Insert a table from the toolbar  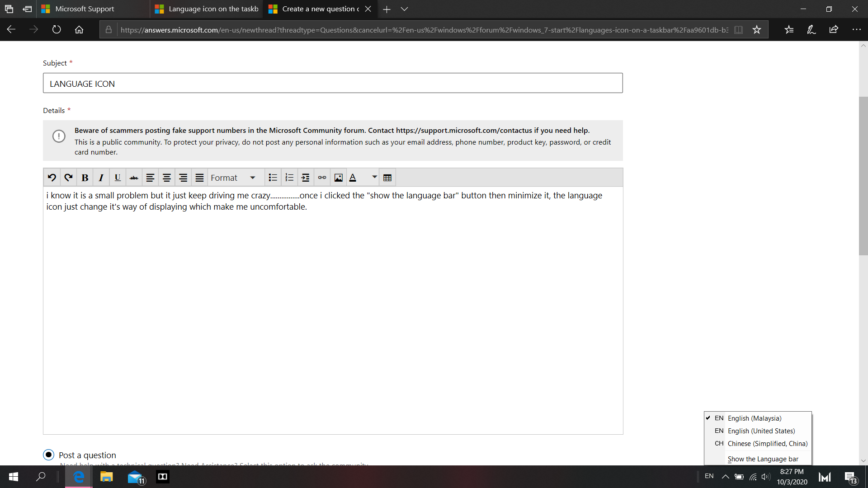[x=387, y=178]
